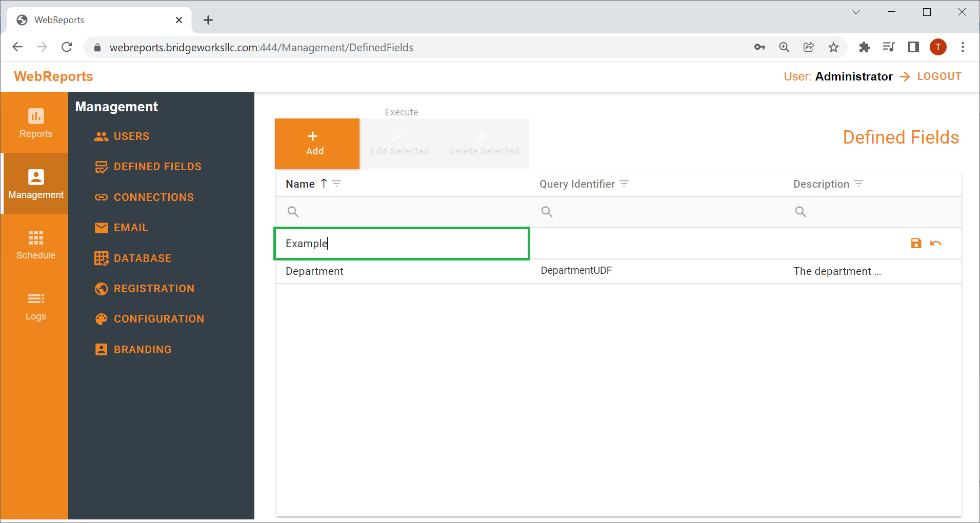Click the Delete Selected button

click(484, 144)
